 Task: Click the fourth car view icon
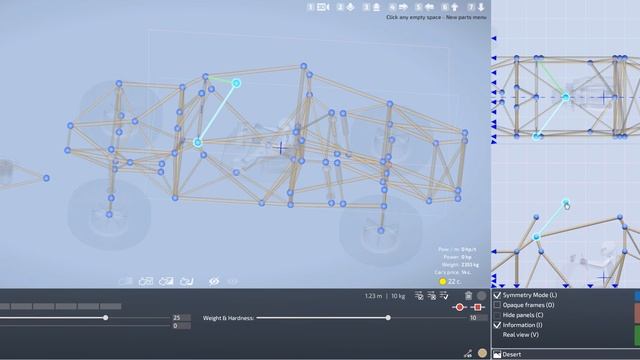(x=187, y=281)
